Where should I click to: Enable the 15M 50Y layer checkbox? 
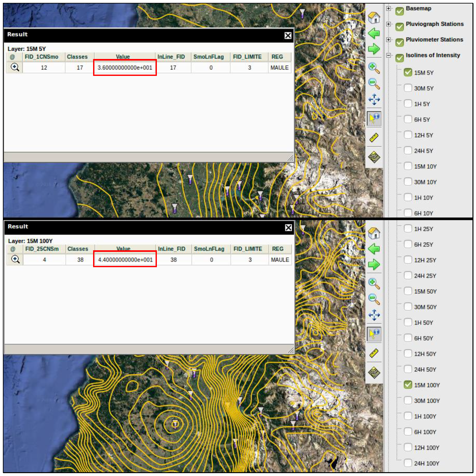[408, 291]
